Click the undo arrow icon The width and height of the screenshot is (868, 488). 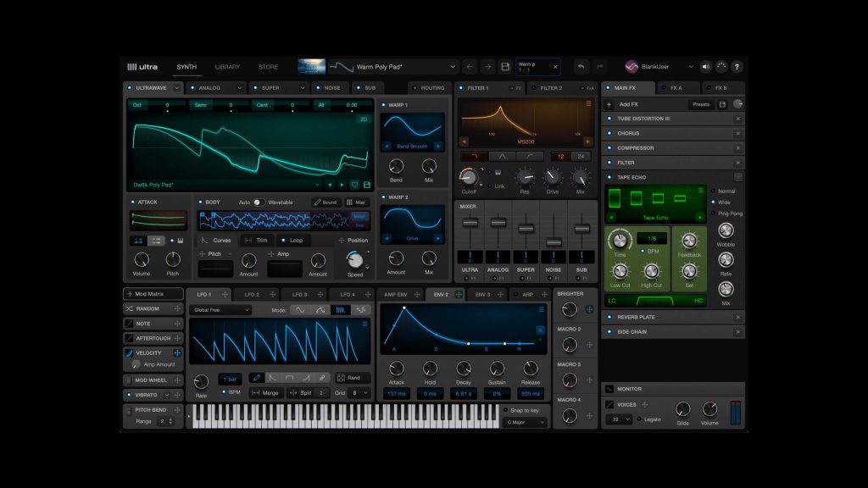581,67
